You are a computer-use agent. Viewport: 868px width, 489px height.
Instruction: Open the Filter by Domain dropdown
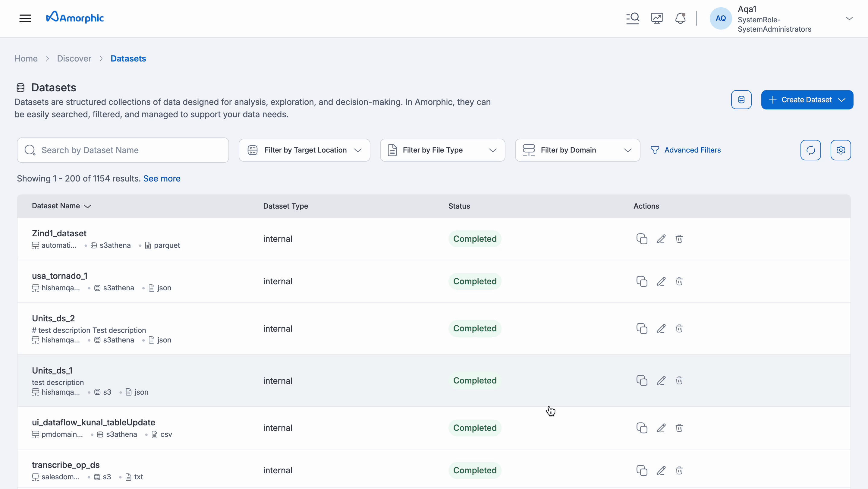click(x=577, y=150)
